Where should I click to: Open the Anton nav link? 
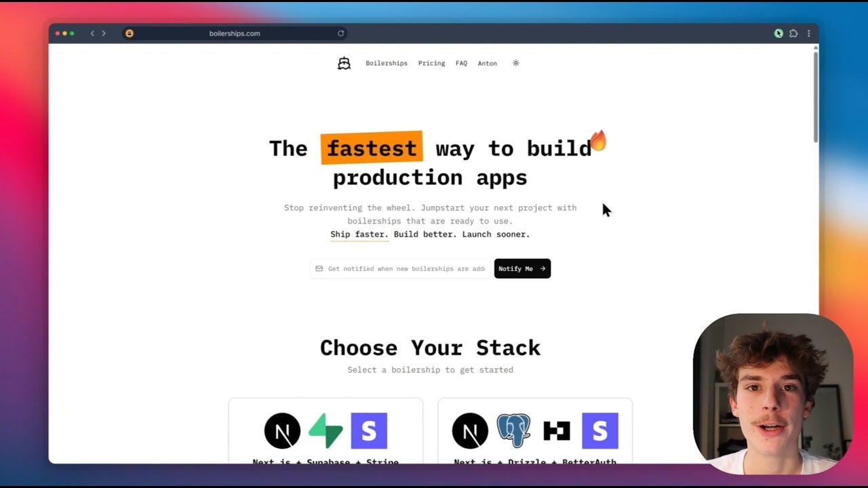pyautogui.click(x=487, y=63)
